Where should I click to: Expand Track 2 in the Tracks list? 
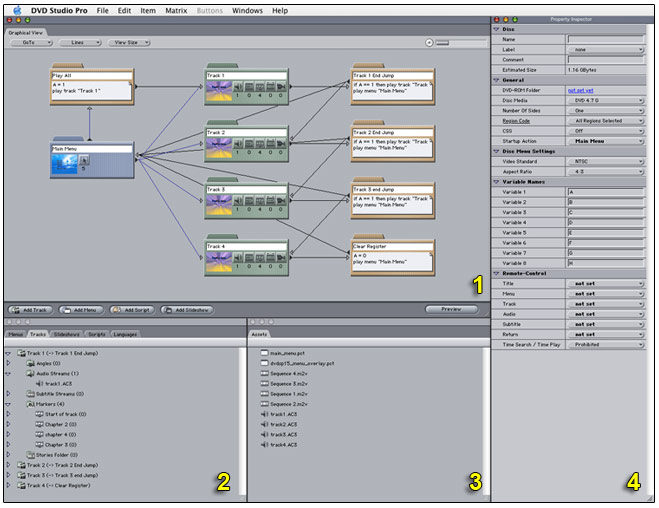pos(8,465)
